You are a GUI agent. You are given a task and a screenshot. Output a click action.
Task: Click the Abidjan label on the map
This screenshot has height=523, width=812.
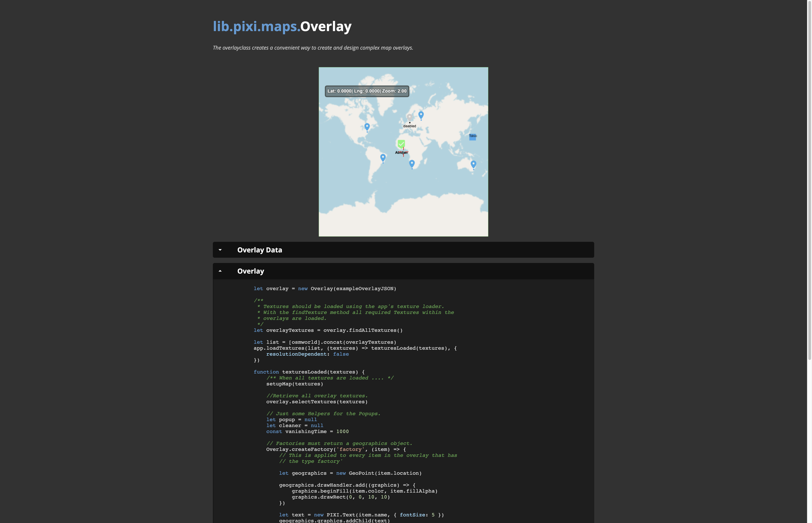[399, 153]
